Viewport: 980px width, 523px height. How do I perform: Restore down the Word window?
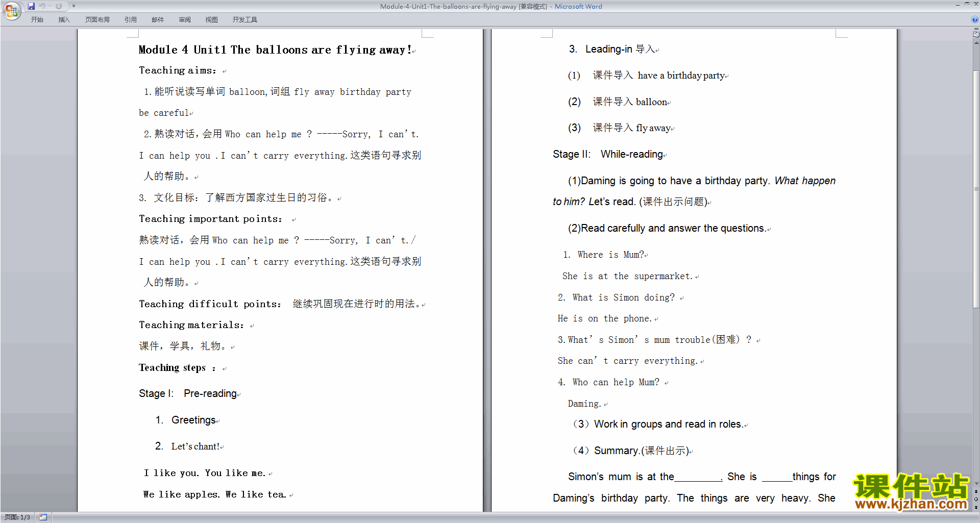967,5
